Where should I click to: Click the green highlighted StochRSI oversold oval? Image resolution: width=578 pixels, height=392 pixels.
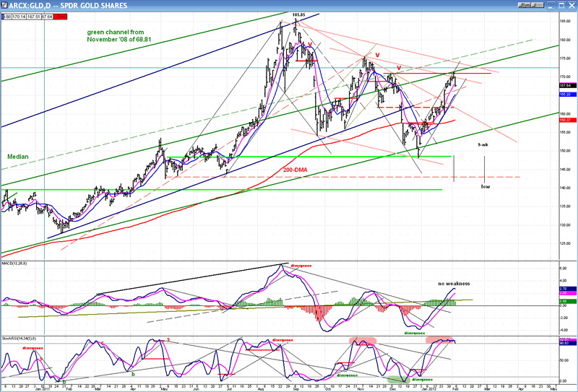[396, 379]
